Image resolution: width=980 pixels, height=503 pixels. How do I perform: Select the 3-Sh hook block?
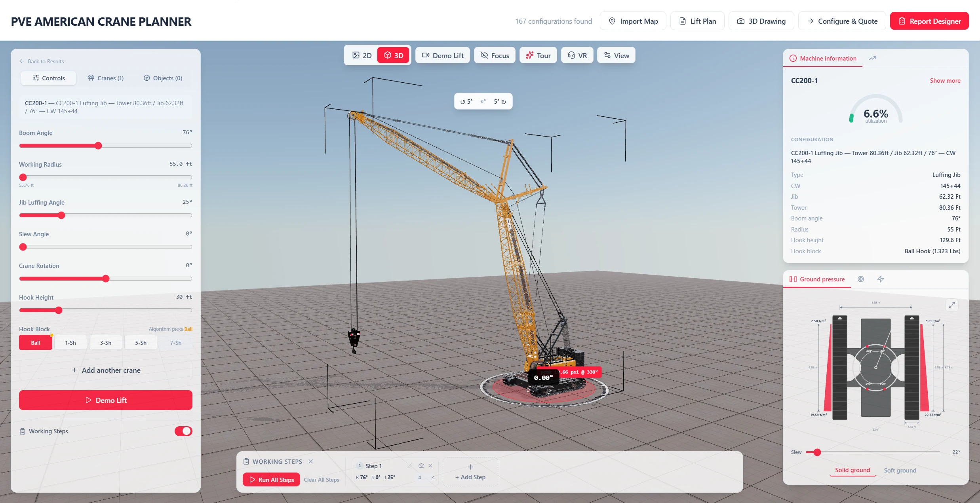click(x=106, y=343)
